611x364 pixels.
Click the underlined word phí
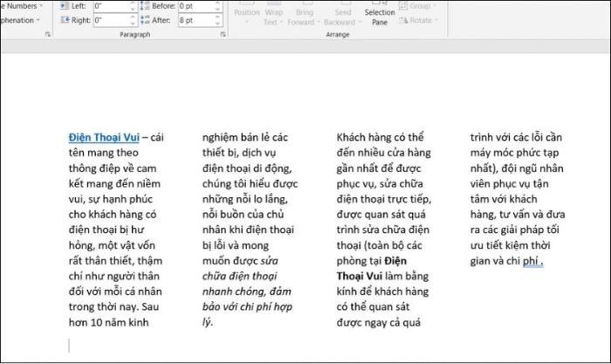[x=531, y=261]
